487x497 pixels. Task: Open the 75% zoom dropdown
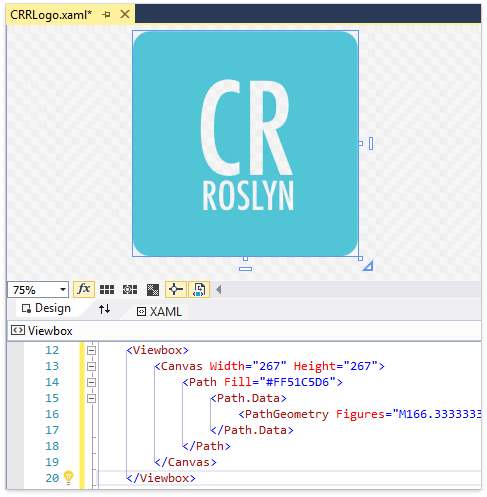coord(62,289)
